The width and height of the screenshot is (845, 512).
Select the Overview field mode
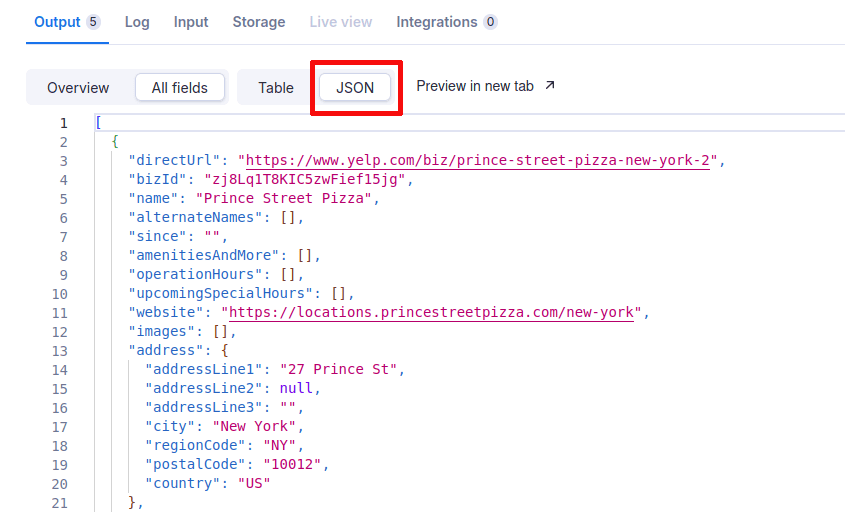[78, 88]
